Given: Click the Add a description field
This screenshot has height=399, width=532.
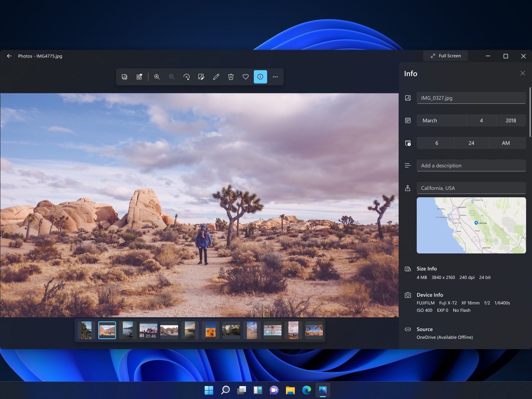Looking at the screenshot, I should pos(471,166).
